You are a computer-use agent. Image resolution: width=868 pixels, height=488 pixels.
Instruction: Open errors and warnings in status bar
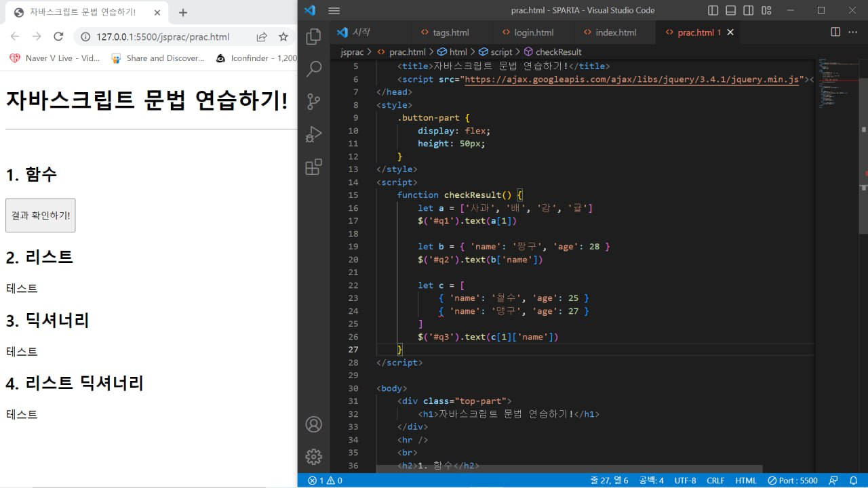pyautogui.click(x=325, y=481)
